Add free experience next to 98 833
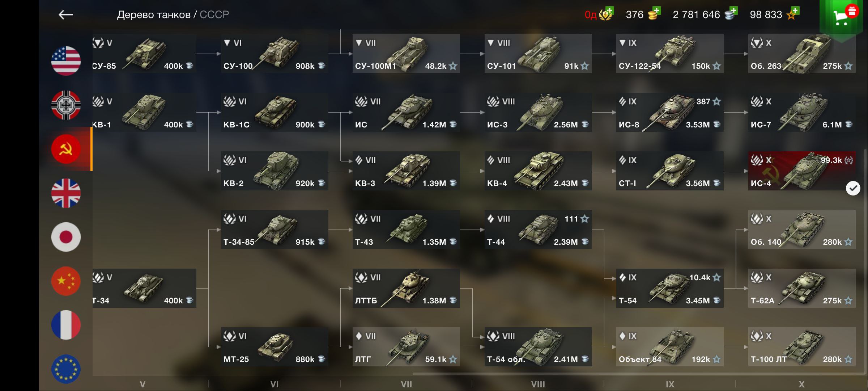This screenshot has width=868, height=391. [795, 11]
